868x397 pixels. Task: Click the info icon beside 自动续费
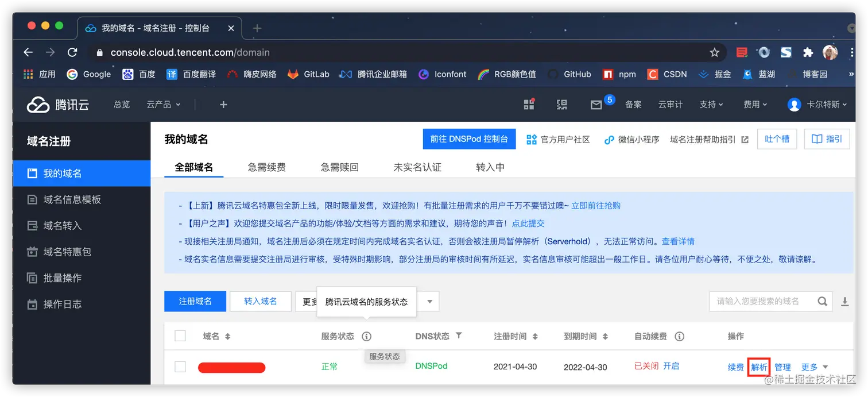tap(679, 336)
